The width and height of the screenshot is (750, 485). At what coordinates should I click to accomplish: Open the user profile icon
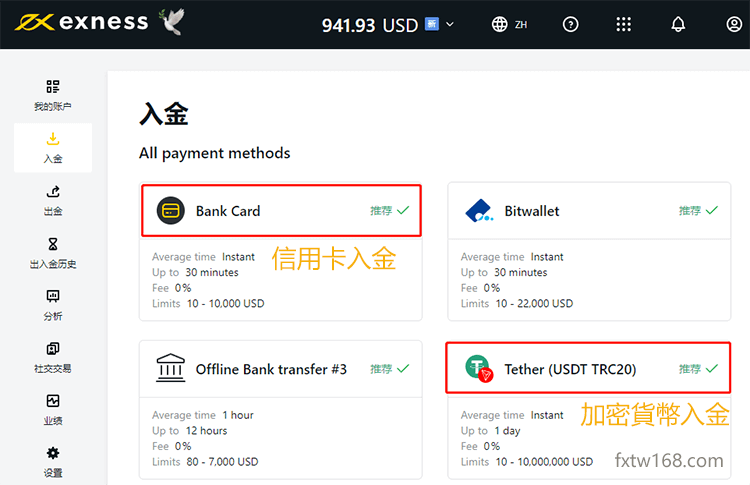coord(733,24)
